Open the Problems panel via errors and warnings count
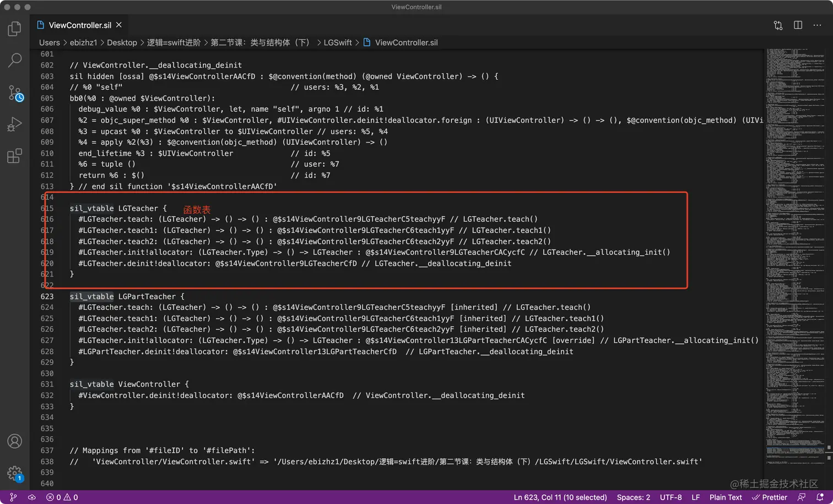The image size is (833, 504). pos(62,497)
